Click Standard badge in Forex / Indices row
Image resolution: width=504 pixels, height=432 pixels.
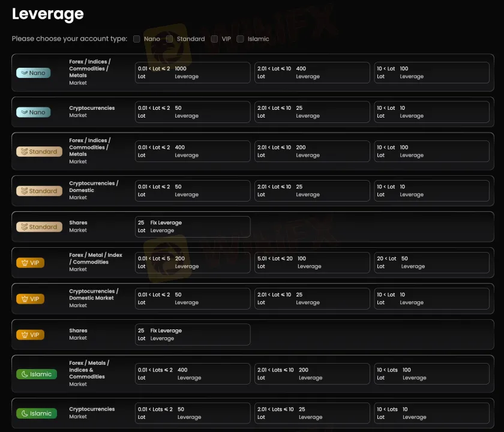pyautogui.click(x=39, y=151)
